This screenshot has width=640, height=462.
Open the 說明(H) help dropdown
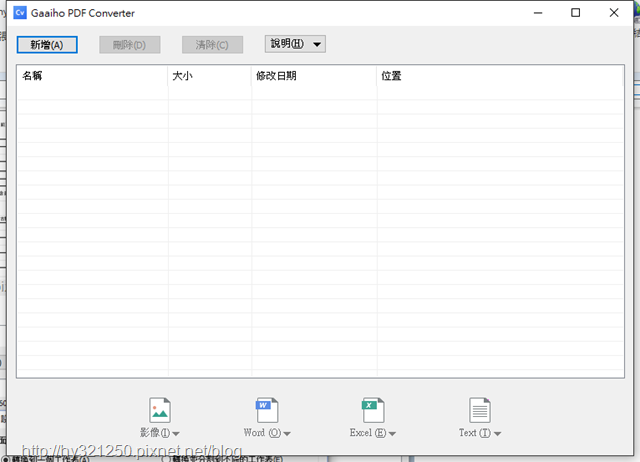point(295,44)
